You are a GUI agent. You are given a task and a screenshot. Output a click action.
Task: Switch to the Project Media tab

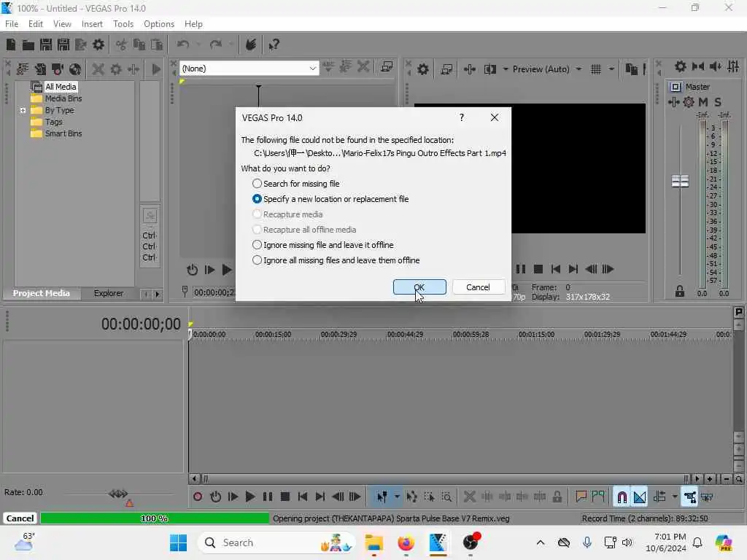pos(41,293)
